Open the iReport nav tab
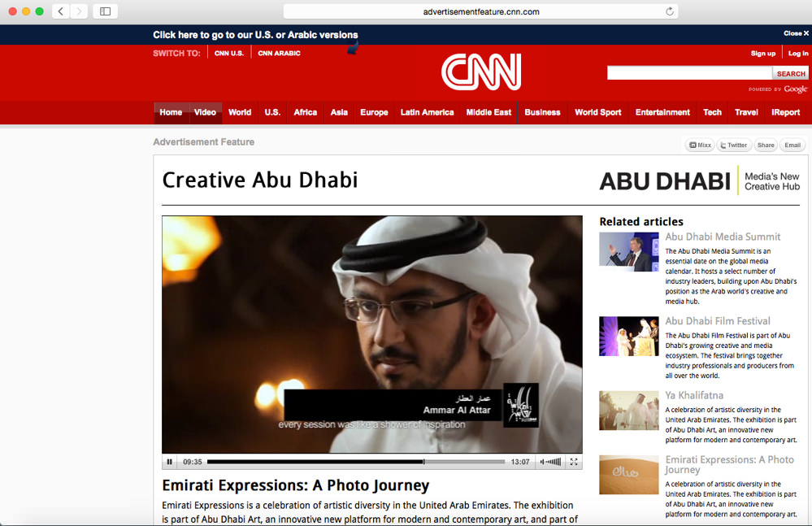 click(786, 112)
